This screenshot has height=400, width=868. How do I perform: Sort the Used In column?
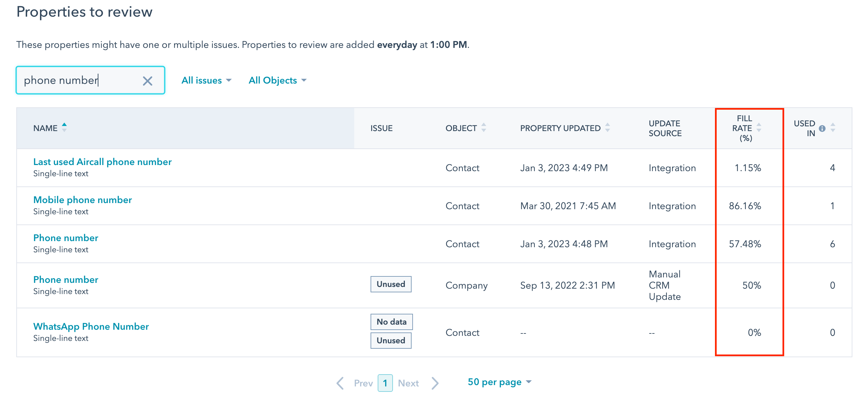(833, 128)
